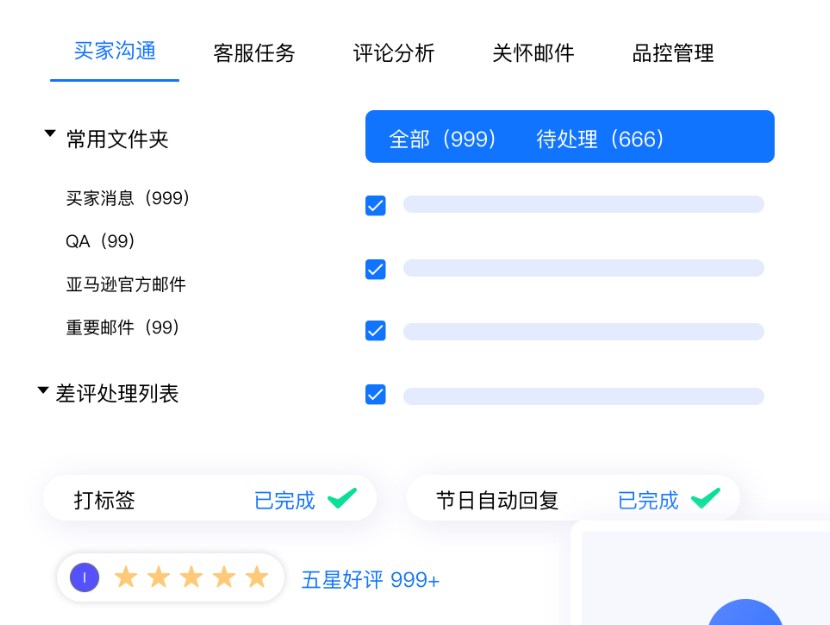The image size is (830, 625).
Task: Click the purple circle avatar icon
Action: point(85,577)
